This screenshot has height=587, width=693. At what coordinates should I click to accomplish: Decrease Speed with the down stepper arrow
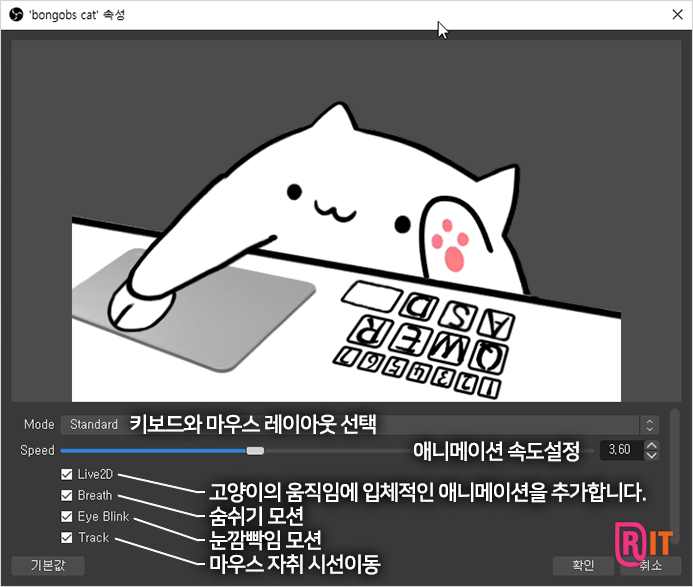(651, 455)
